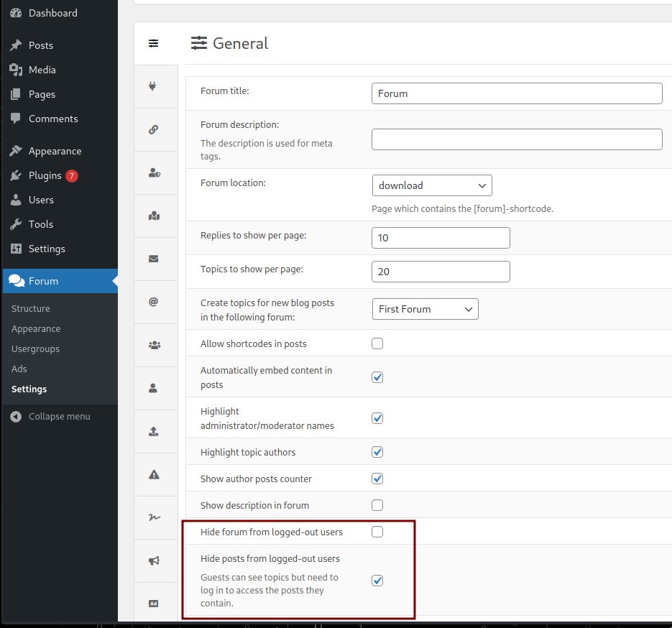Open the megaphone icon settings tab

153,560
